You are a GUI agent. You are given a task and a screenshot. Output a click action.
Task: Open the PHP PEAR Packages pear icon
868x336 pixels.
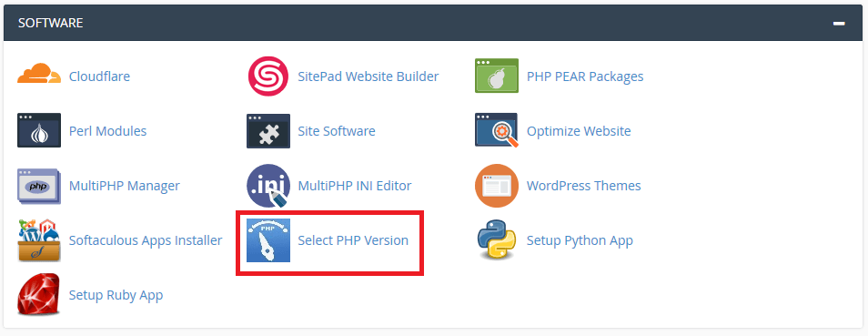tap(497, 76)
